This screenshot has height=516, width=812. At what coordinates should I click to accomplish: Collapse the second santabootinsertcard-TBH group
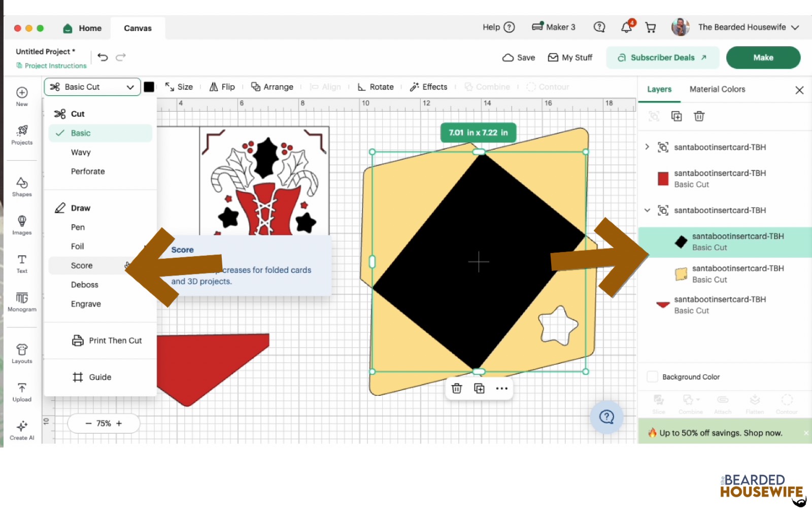[x=647, y=210]
